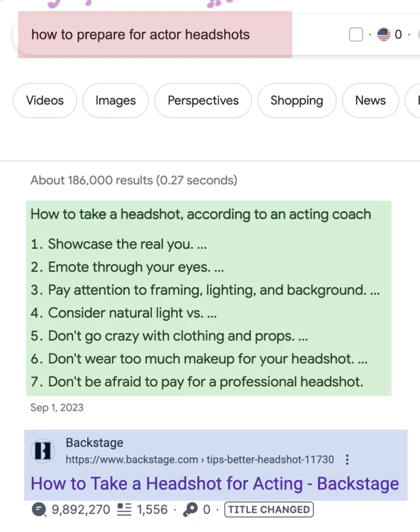Switch to Shopping results

[x=296, y=100]
